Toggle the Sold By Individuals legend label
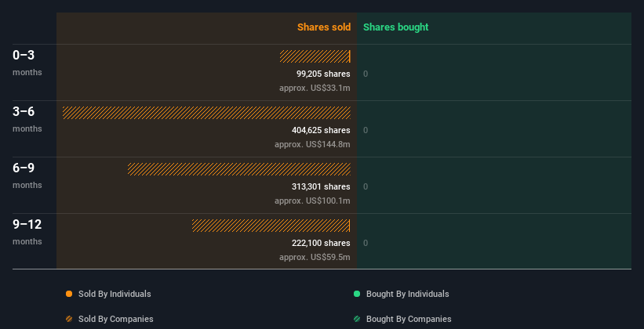 (x=115, y=294)
